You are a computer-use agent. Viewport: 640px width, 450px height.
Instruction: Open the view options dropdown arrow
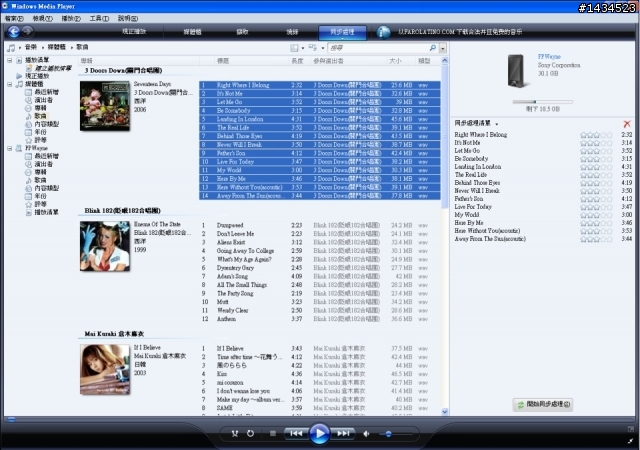click(322, 48)
